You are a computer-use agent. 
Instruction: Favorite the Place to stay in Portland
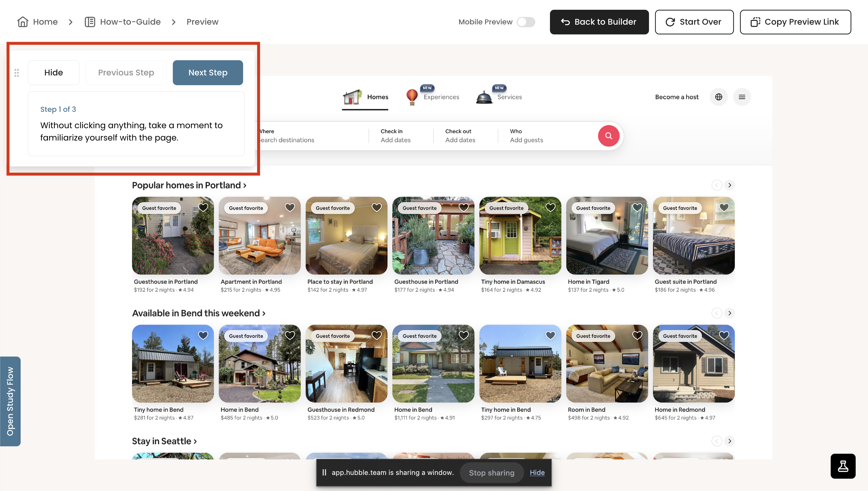[377, 207]
